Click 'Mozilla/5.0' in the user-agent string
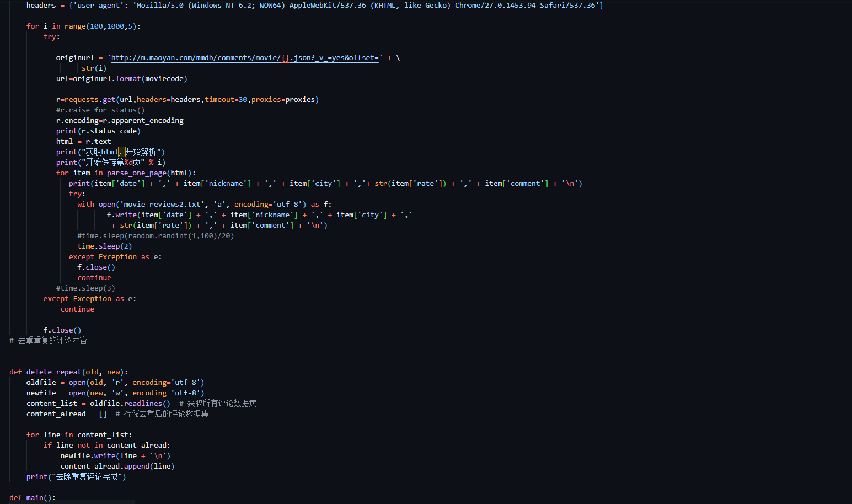852x504 pixels. point(160,6)
